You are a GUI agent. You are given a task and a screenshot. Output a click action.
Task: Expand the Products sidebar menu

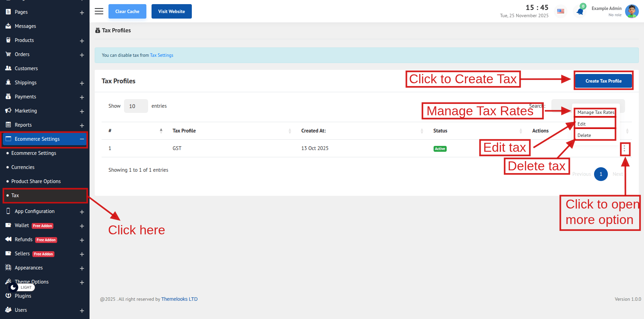(x=82, y=41)
